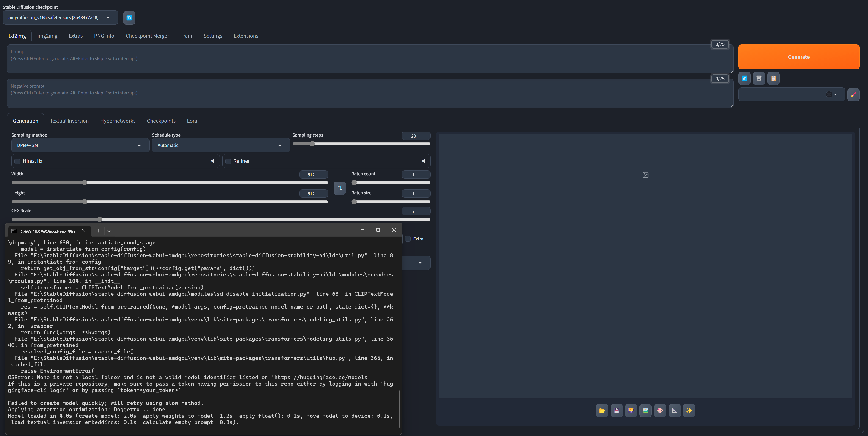Open the Checkpoint Merger tab
This screenshot has height=436, width=868.
(147, 36)
